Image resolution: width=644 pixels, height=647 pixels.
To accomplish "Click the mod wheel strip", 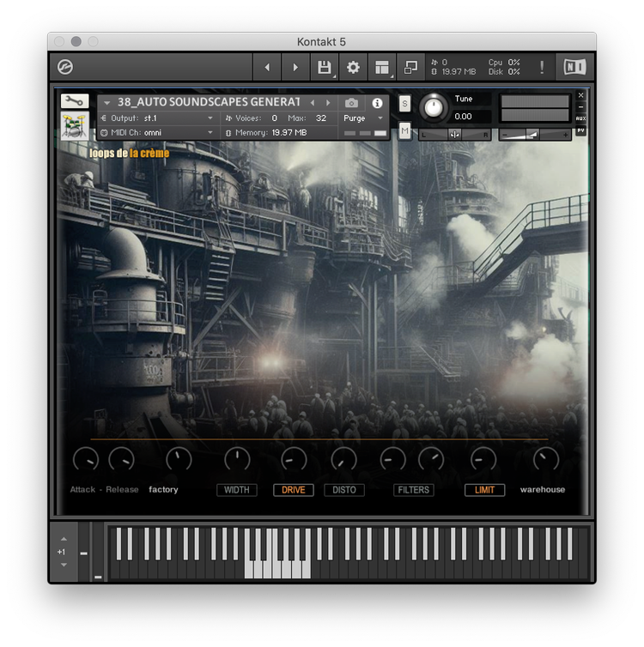I will (98, 553).
